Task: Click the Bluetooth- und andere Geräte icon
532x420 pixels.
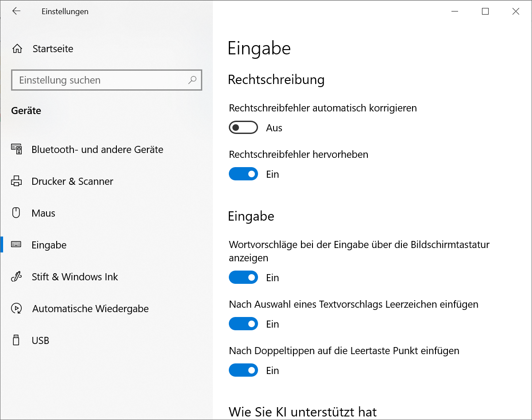Action: tap(16, 149)
